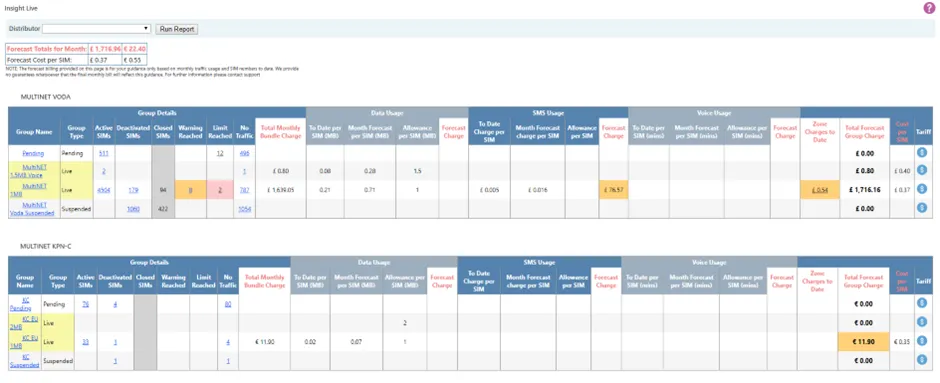940x383 pixels.
Task: Select the £ 0.005 SMS to-date charge cell
Action: (489, 190)
